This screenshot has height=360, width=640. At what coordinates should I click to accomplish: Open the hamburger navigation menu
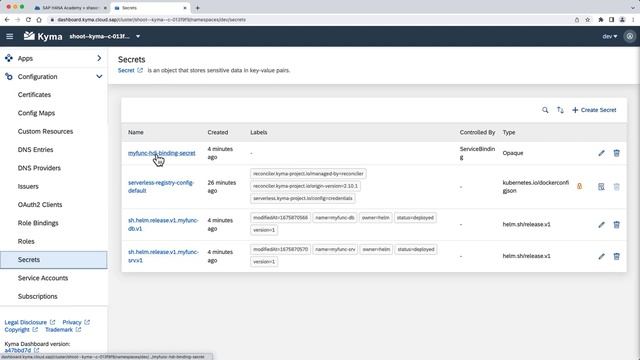[x=9, y=36]
